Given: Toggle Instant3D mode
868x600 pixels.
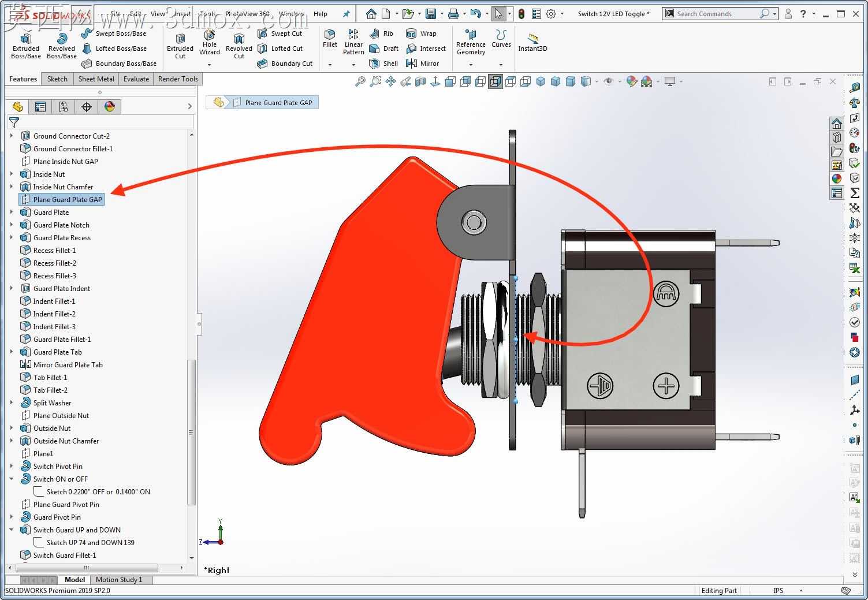Looking at the screenshot, I should click(x=532, y=43).
